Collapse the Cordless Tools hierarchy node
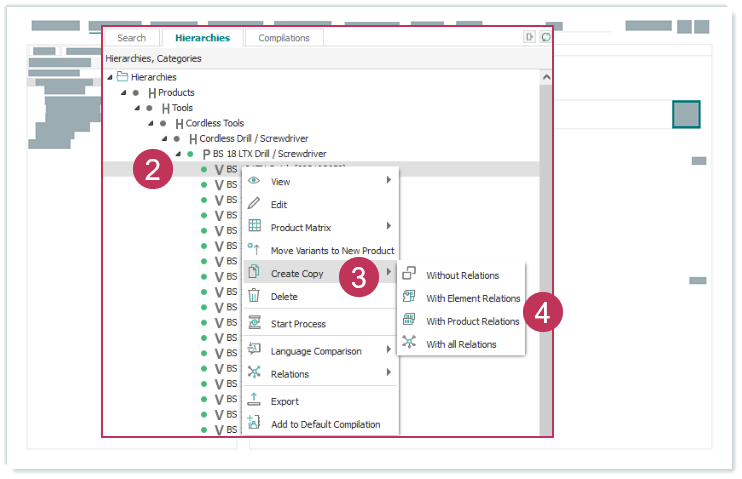 [151, 123]
